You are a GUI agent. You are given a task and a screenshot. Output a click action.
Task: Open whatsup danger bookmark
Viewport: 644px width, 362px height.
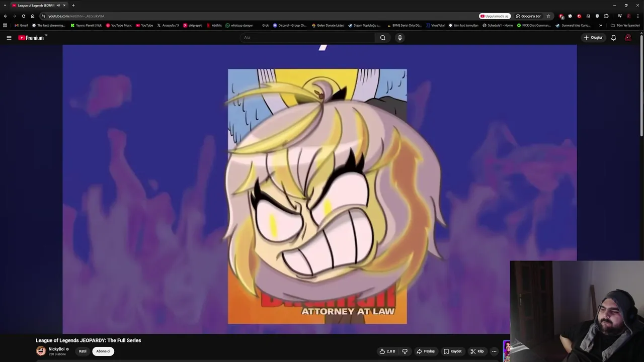[x=239, y=25]
